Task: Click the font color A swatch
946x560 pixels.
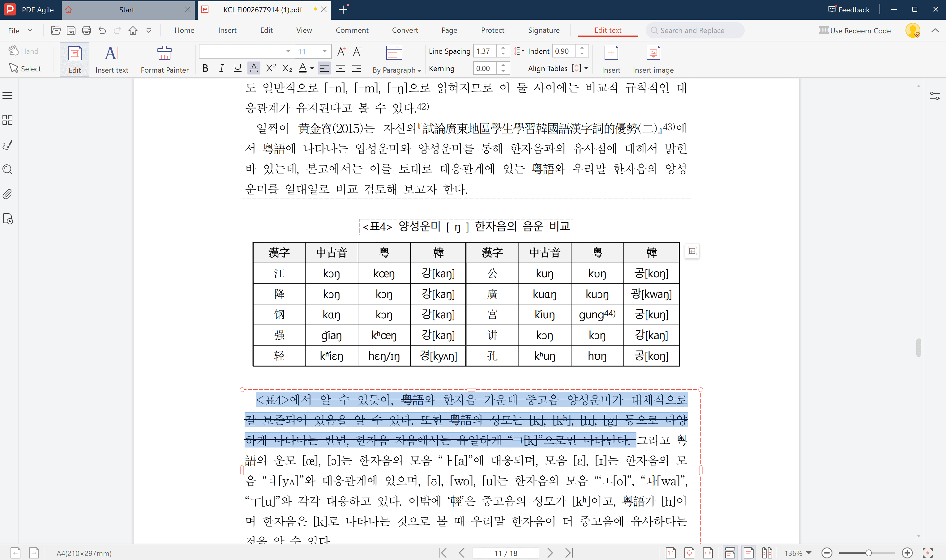Action: click(x=303, y=68)
